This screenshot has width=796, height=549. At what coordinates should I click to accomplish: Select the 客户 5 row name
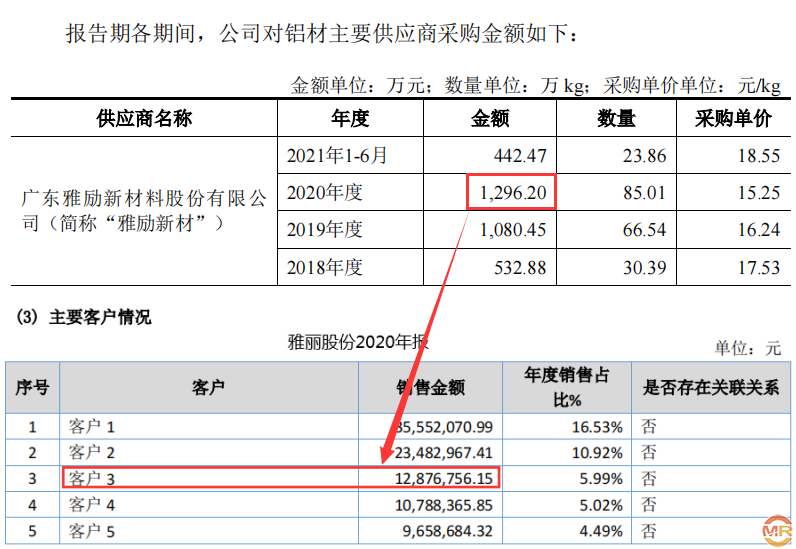(91, 531)
